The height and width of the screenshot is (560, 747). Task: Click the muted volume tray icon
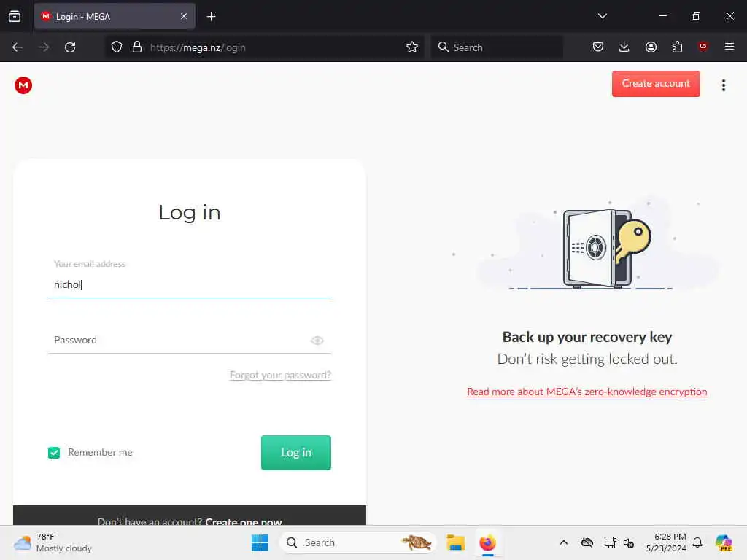[x=628, y=542]
